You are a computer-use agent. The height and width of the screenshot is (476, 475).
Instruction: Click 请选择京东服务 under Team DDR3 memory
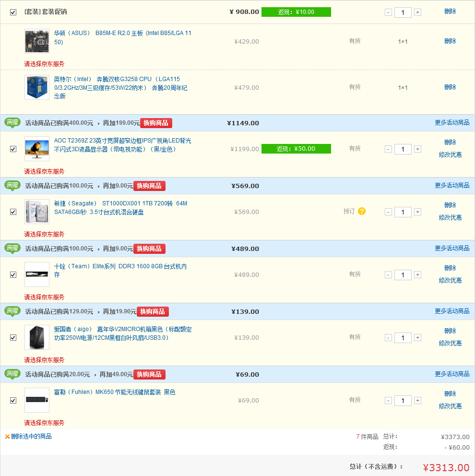point(44,297)
